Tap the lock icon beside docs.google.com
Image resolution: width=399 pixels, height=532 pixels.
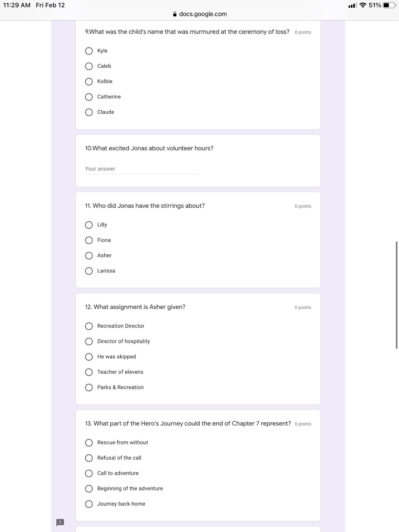click(x=175, y=14)
